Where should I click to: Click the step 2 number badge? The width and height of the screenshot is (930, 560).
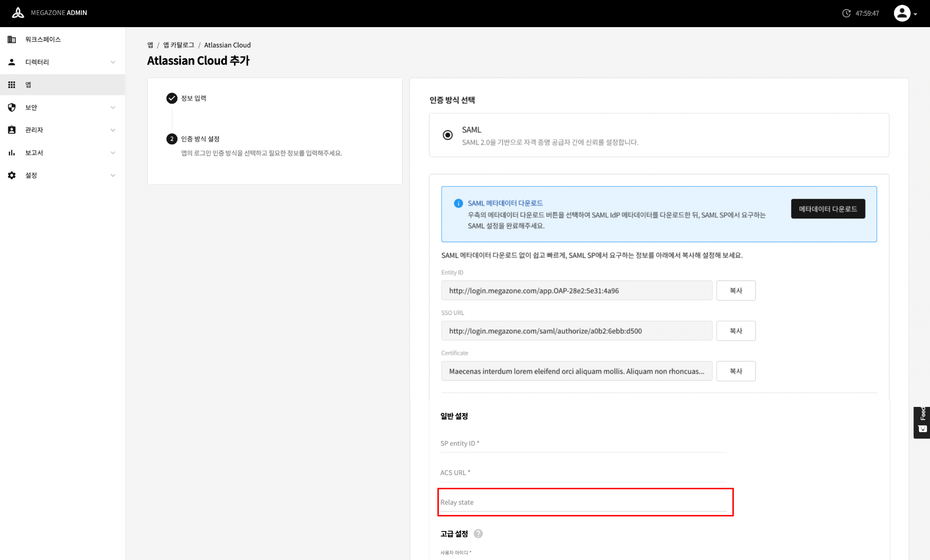pyautogui.click(x=172, y=139)
